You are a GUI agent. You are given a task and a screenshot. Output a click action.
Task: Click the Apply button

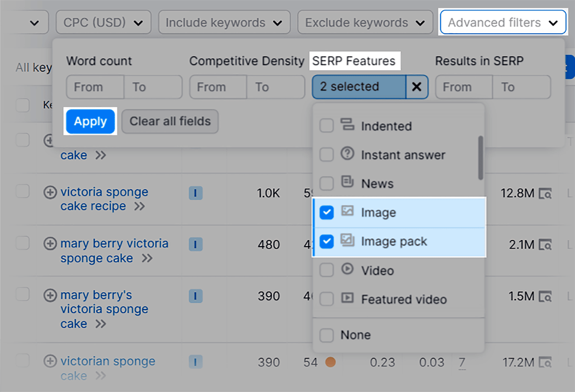coord(90,121)
